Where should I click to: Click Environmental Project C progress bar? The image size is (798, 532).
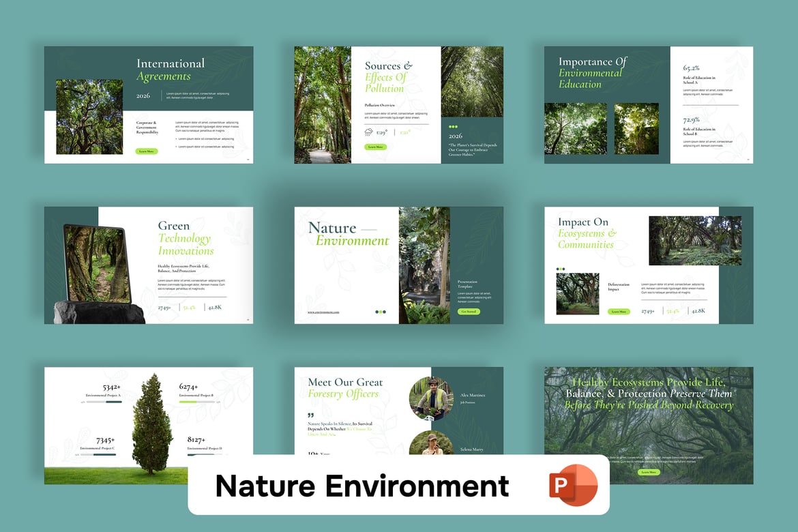(x=98, y=455)
